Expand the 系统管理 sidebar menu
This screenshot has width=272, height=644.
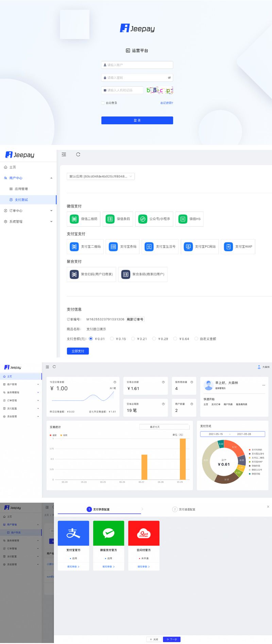tap(28, 222)
